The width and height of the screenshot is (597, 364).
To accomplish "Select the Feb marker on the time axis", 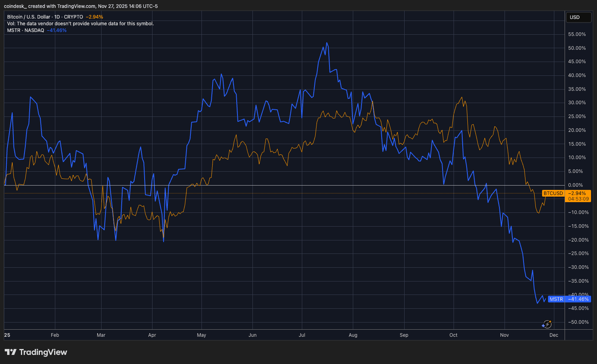I will pyautogui.click(x=55, y=335).
